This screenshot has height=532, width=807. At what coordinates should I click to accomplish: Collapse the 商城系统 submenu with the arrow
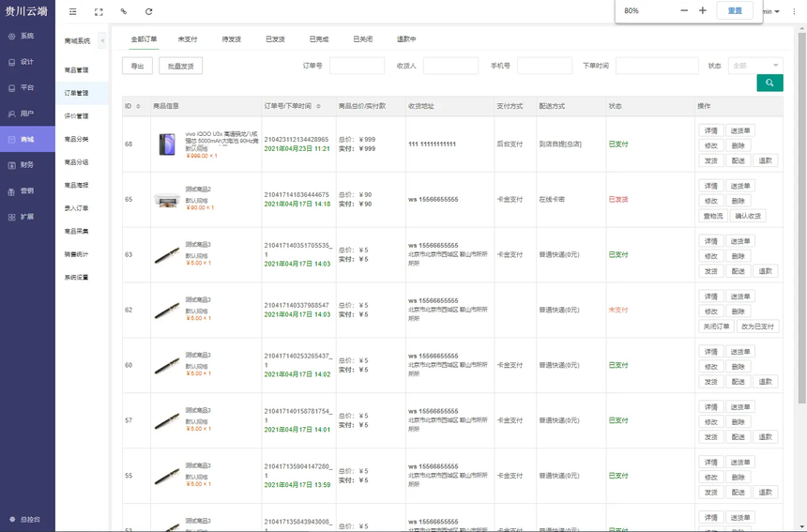(102, 40)
